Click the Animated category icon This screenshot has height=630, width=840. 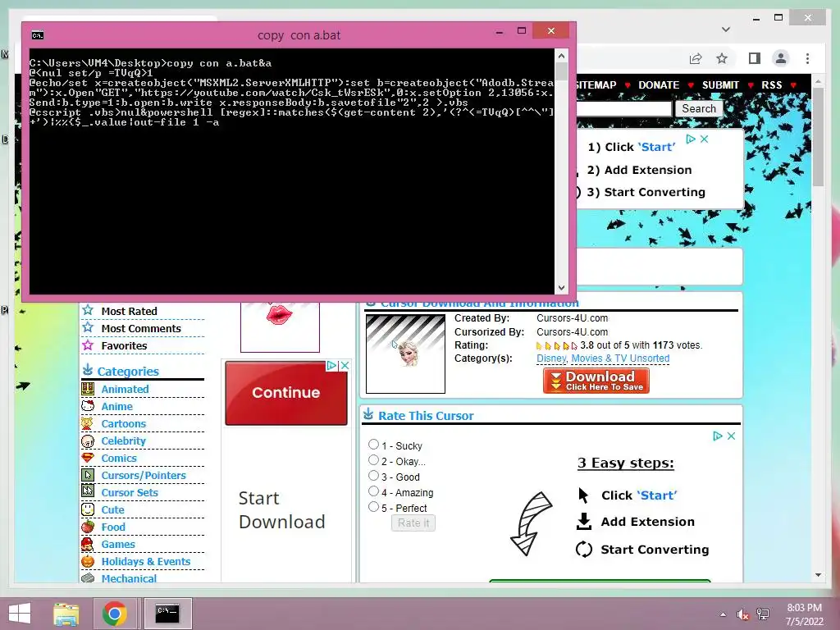(x=88, y=389)
